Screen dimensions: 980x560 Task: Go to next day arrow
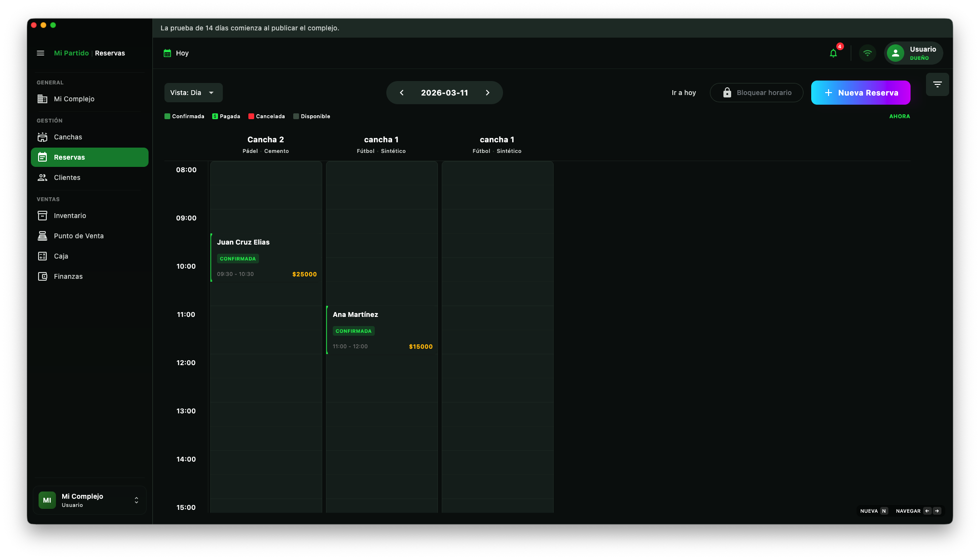click(488, 93)
